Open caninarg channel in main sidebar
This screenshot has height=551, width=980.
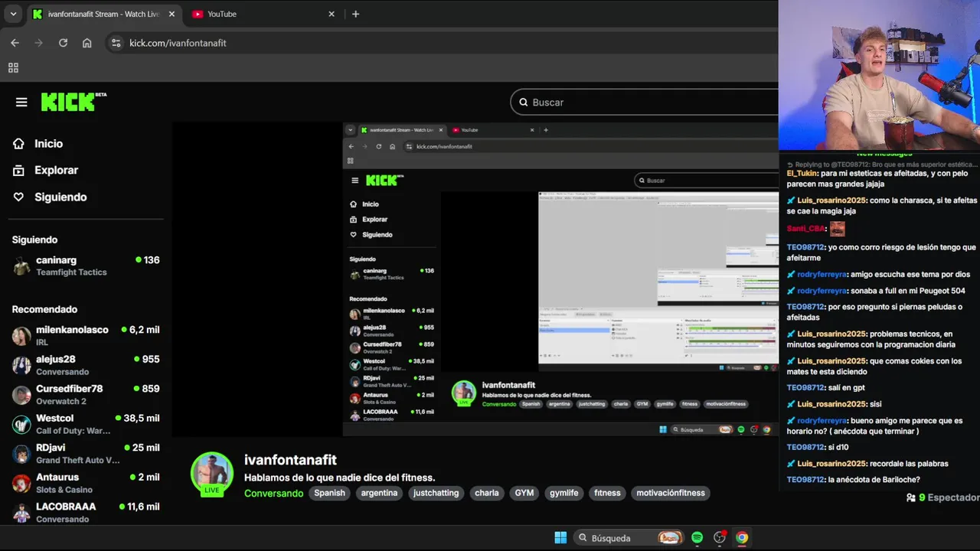click(x=86, y=266)
